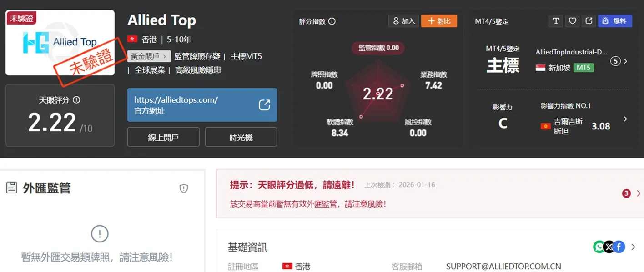This screenshot has width=644, height=272.
Task: Click the 監管牌照存疑 tag
Action: (x=196, y=56)
